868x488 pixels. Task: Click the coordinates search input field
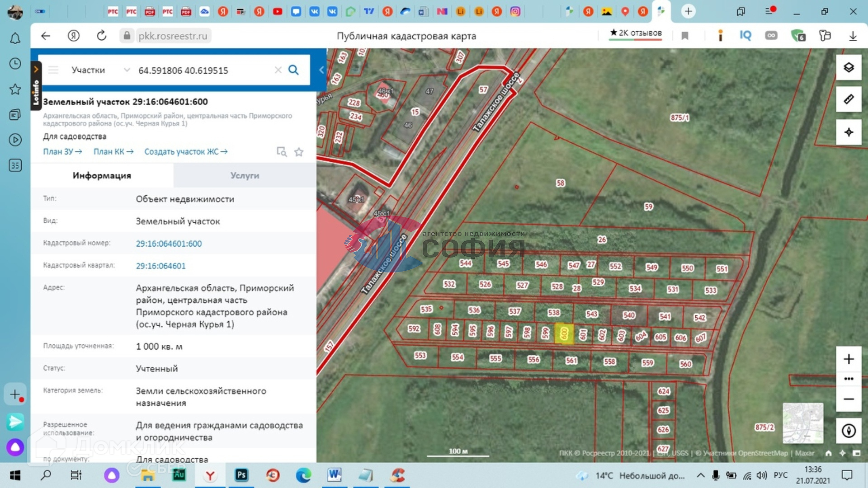tap(203, 70)
